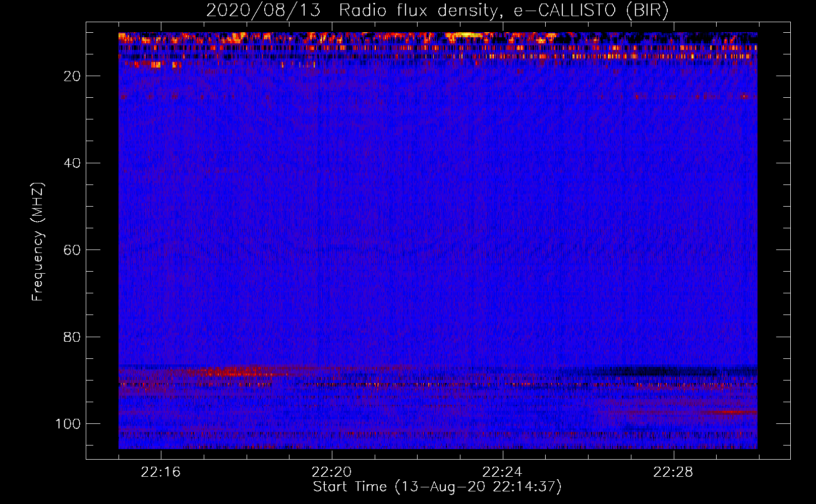This screenshot has height=504, width=816.
Task: Click the 22:16 time tick label
Action: 161,472
